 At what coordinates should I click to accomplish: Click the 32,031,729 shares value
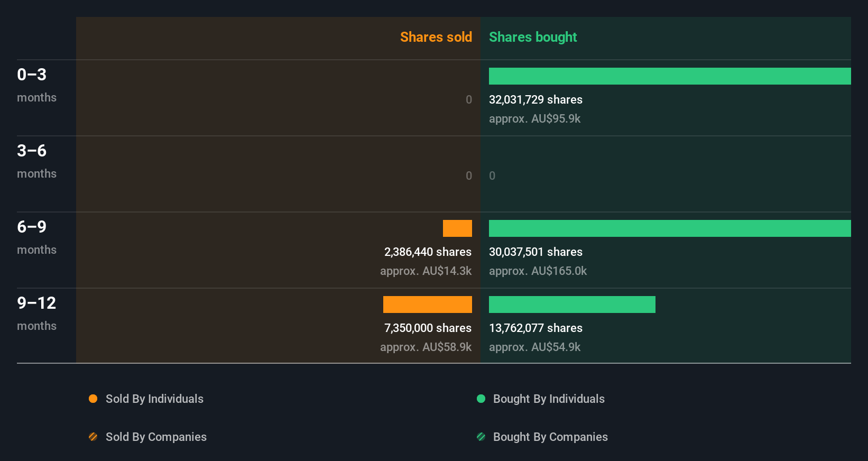click(535, 99)
